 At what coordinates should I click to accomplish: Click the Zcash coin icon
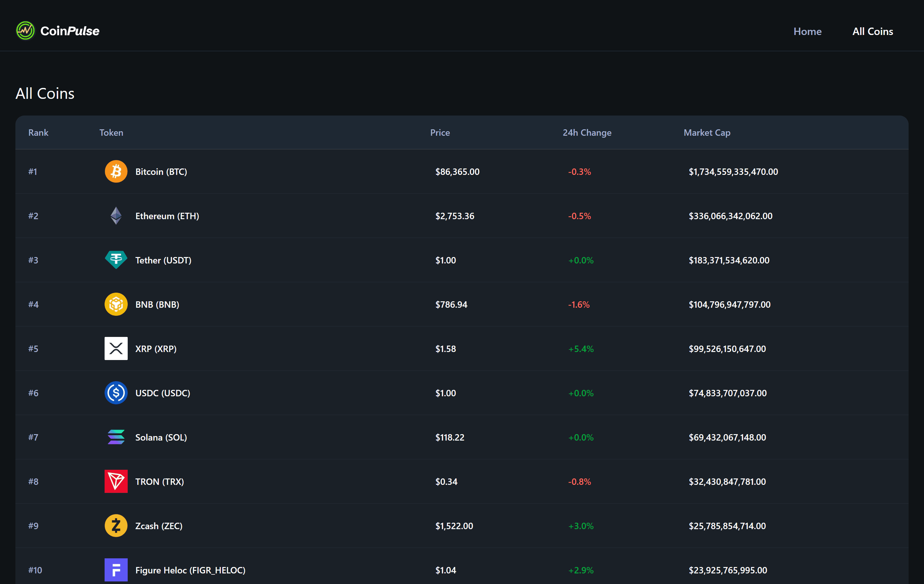[x=116, y=526]
